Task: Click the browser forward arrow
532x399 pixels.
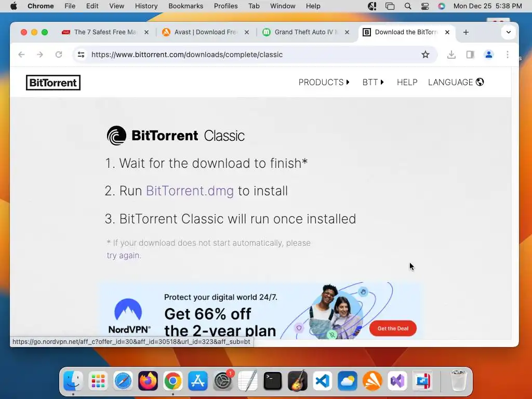Action: (40, 55)
